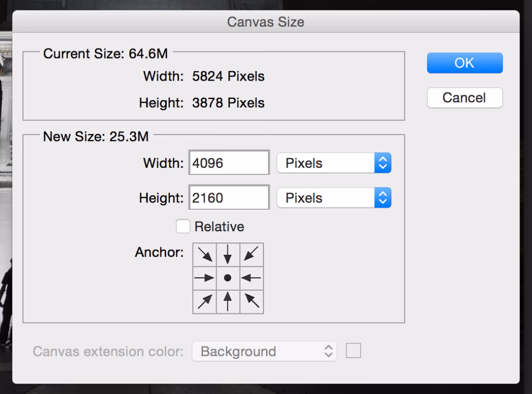Dismiss the dialog via Cancel
532x394 pixels.
tap(464, 98)
